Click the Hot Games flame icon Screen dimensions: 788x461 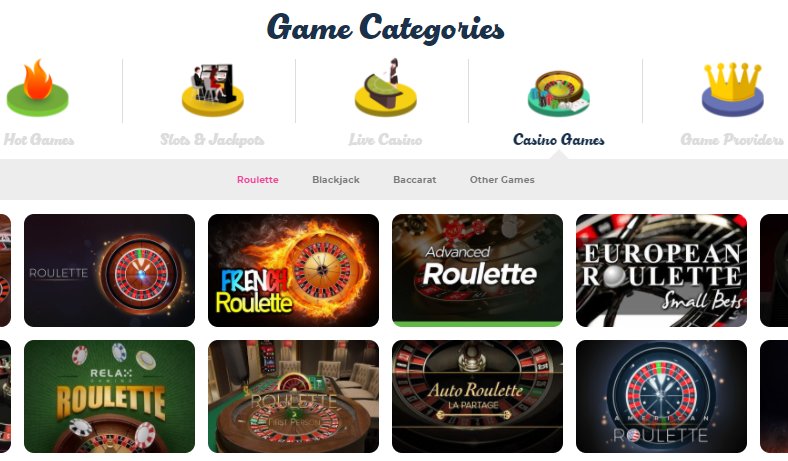click(38, 88)
